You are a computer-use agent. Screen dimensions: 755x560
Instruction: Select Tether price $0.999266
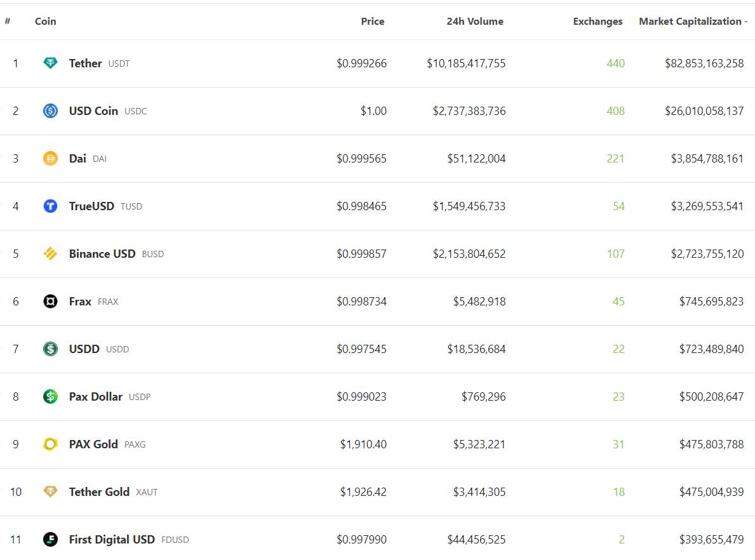tap(361, 63)
